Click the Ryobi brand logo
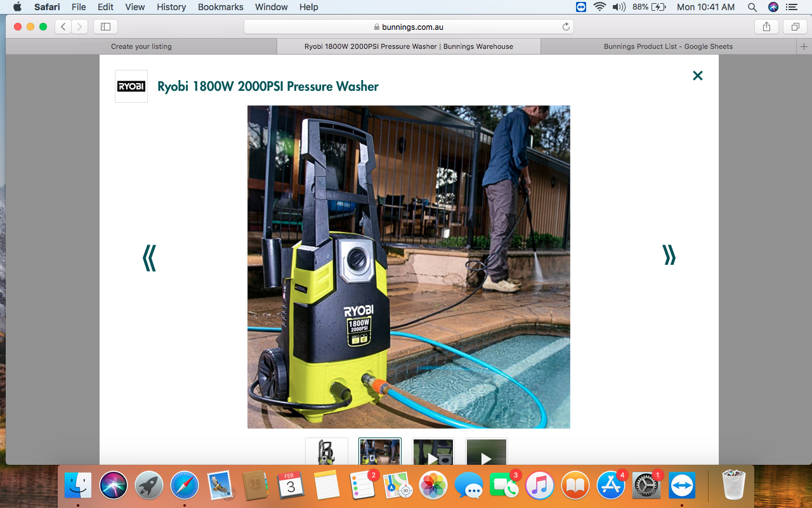 [131, 86]
